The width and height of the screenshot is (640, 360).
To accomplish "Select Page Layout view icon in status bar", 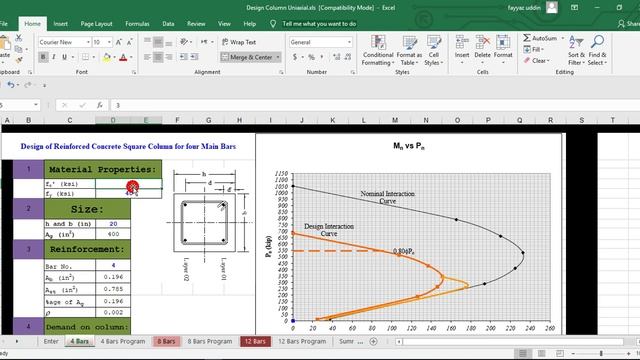I will (x=541, y=353).
